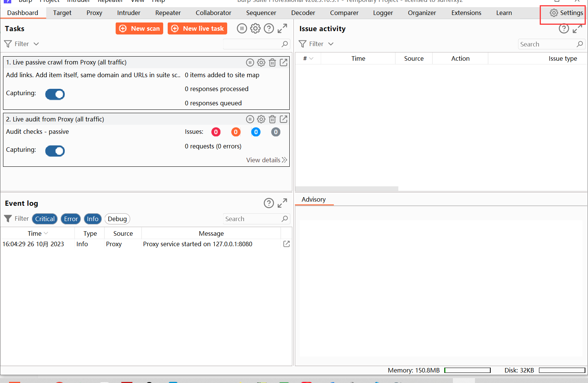
Task: Expand the Issue activity panel
Action: [x=578, y=28]
